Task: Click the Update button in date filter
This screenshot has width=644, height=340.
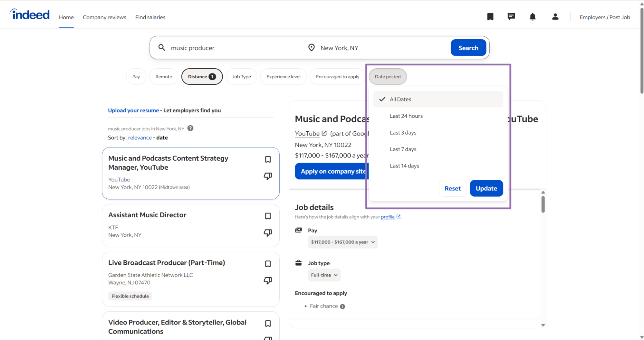Action: tap(486, 188)
